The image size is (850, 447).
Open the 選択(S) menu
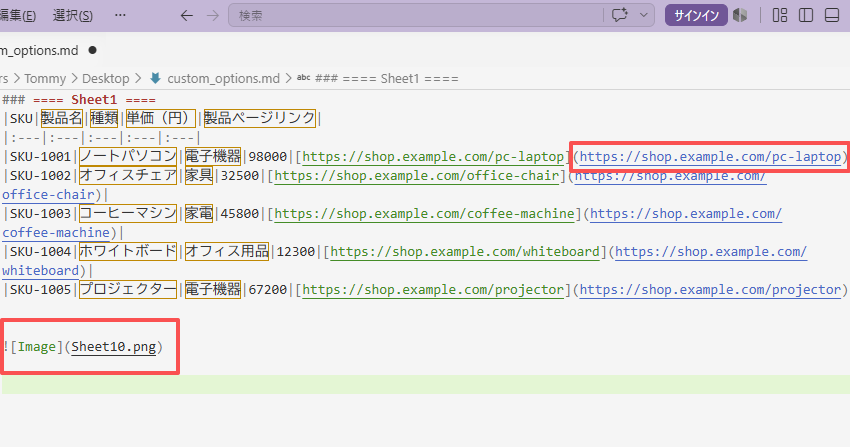point(73,16)
